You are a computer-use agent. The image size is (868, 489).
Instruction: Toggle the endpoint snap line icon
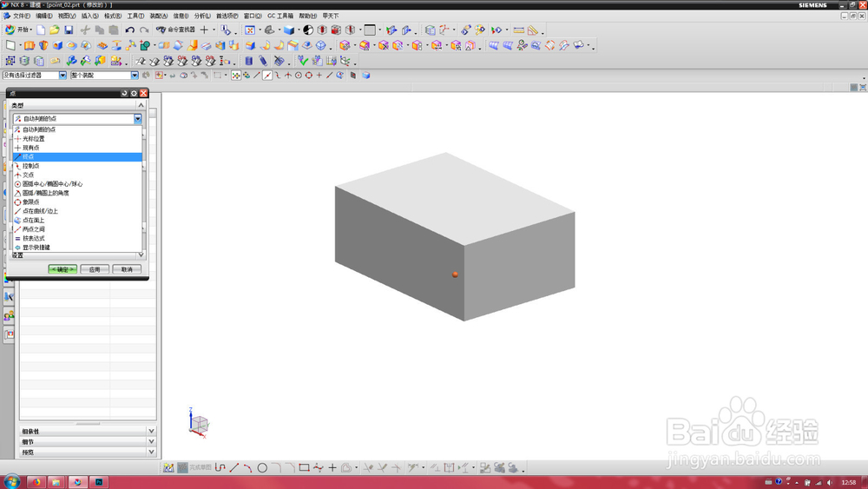tap(257, 76)
